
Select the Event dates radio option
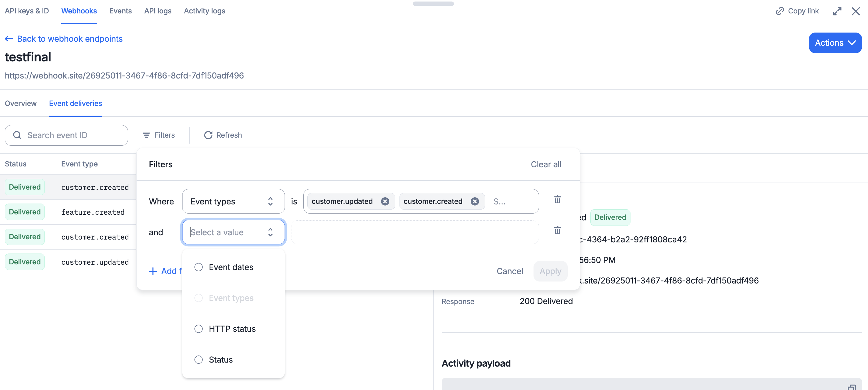[x=198, y=267]
